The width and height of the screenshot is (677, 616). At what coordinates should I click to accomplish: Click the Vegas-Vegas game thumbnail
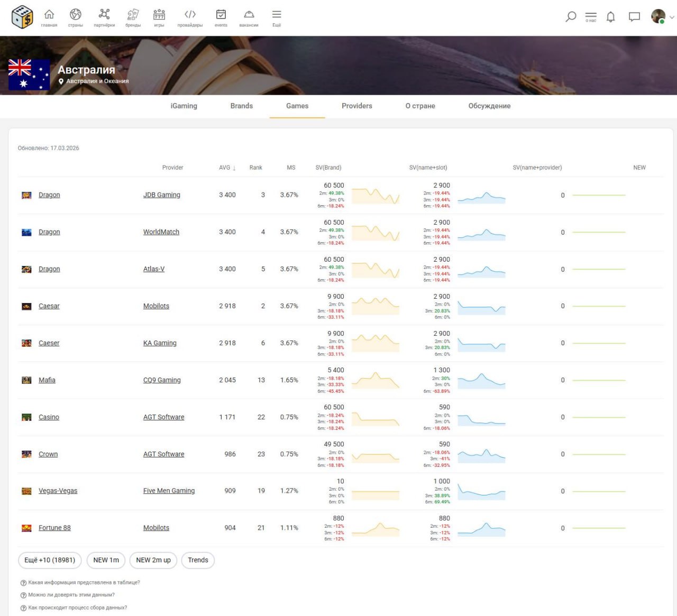26,491
